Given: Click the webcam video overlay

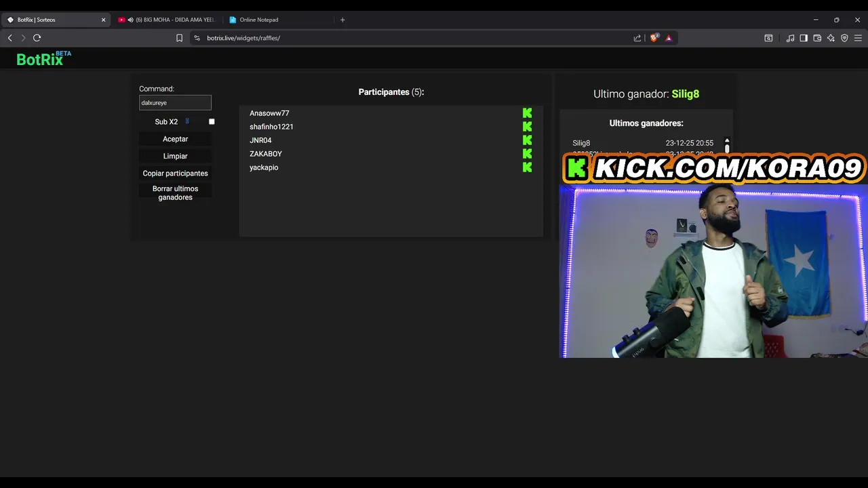Looking at the screenshot, I should tap(713, 271).
